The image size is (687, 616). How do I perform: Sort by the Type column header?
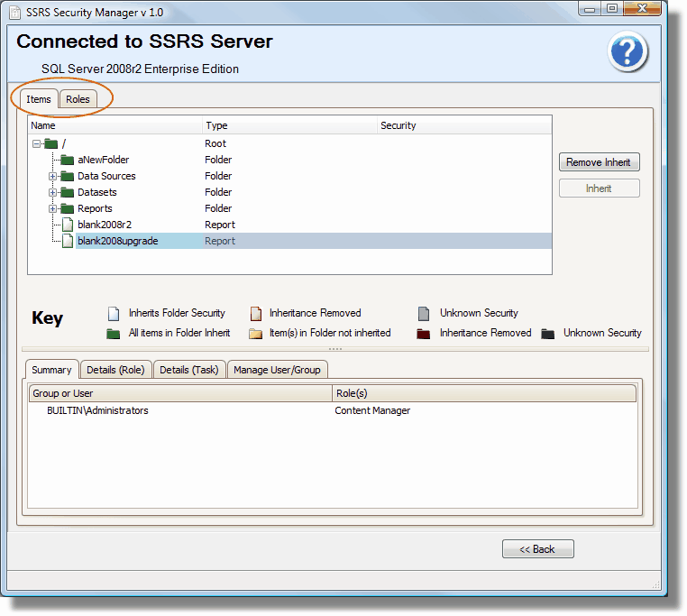289,125
